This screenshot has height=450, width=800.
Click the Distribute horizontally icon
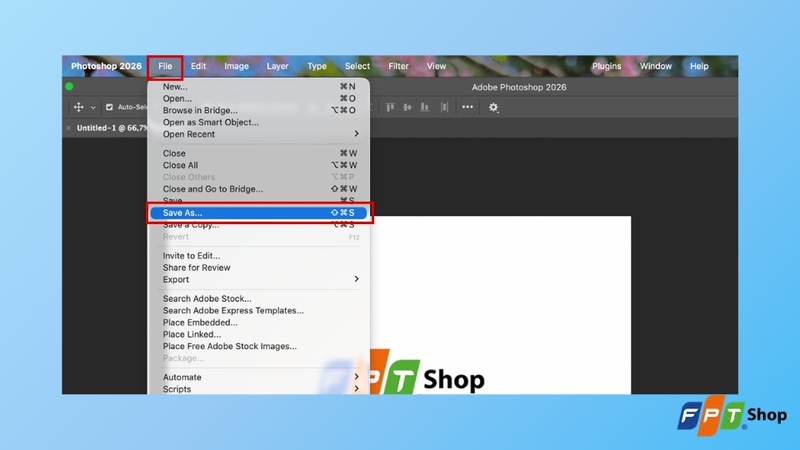[444, 107]
